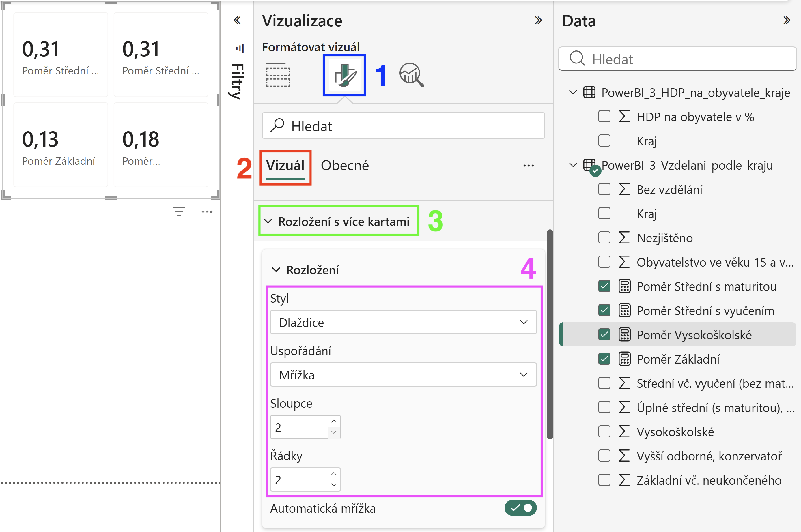The width and height of the screenshot is (801, 532).
Task: Click the PowerBI_3_HDP_na_obyvatele_kraje table icon
Action: pos(589,92)
